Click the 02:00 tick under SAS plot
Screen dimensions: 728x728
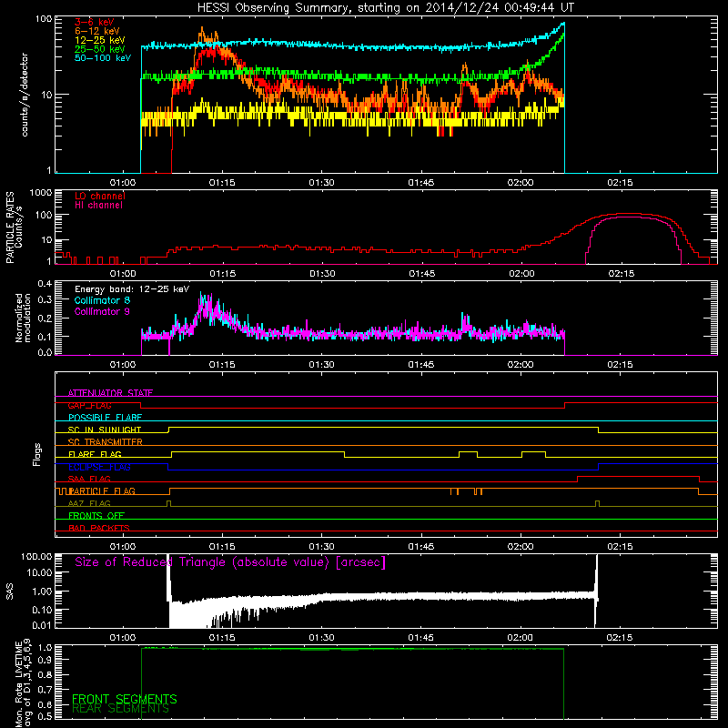(520, 638)
